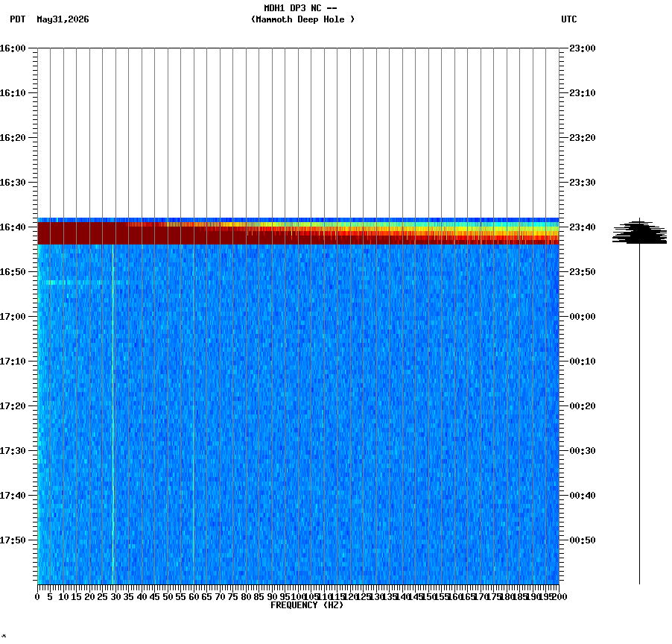Click the 45 Hz frequency tick label
This screenshot has width=672, height=644.
(155, 597)
